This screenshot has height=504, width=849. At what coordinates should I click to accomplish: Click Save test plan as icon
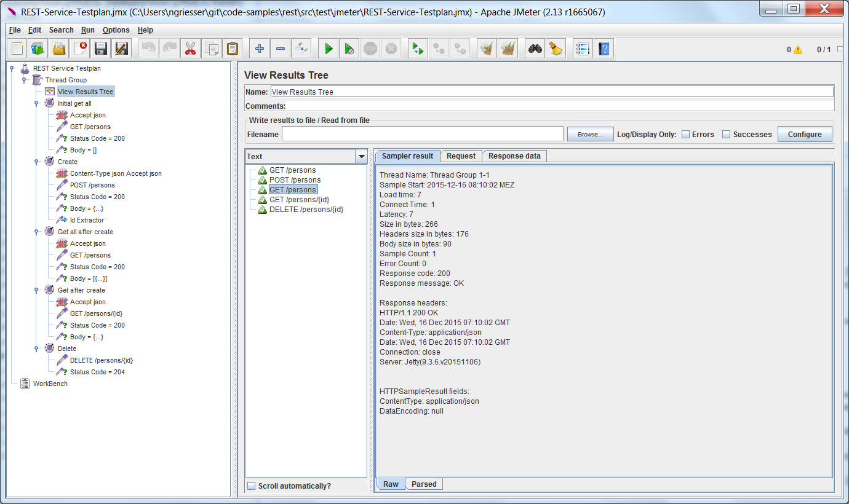pos(122,49)
